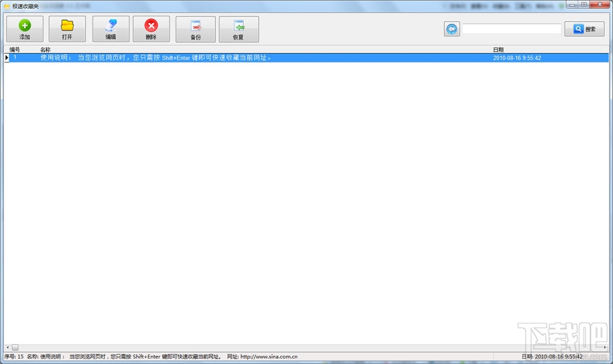Minimize the 极速收藏夹 window

pos(572,5)
